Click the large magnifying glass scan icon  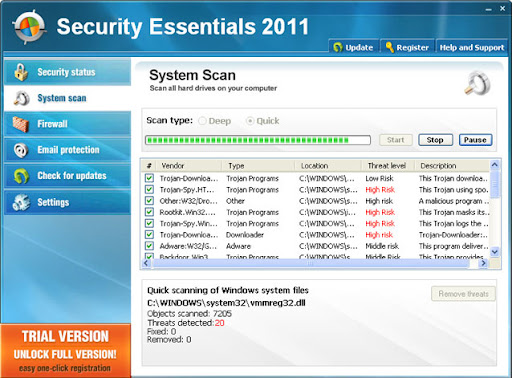(478, 83)
